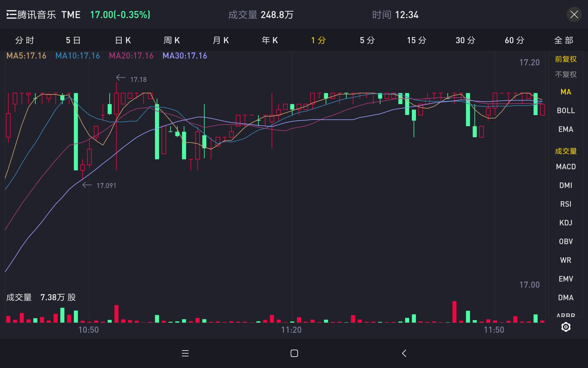Image resolution: width=588 pixels, height=368 pixels.
Task: Select 60 分 interval tab
Action: (x=514, y=40)
